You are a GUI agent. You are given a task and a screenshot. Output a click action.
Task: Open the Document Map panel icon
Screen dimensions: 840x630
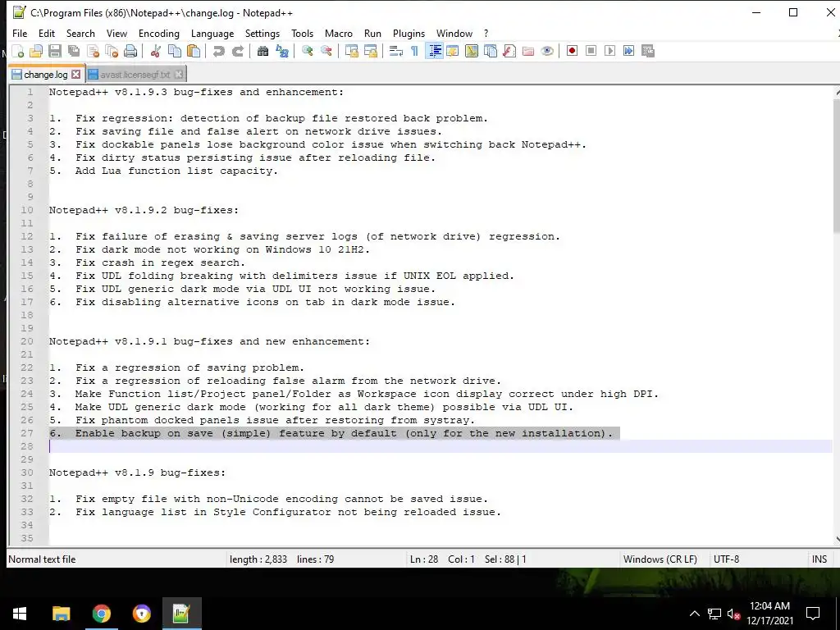(472, 51)
